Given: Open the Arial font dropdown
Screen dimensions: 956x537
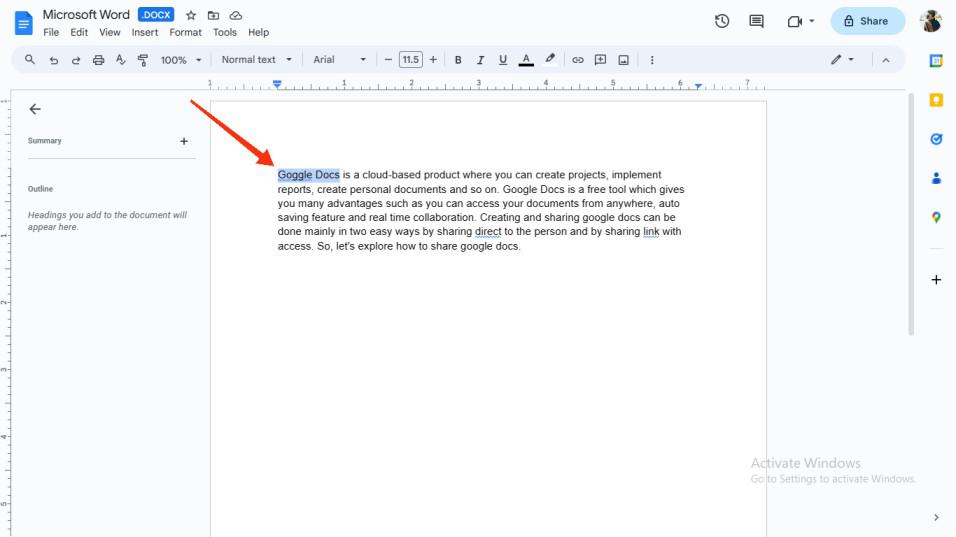Looking at the screenshot, I should click(339, 60).
